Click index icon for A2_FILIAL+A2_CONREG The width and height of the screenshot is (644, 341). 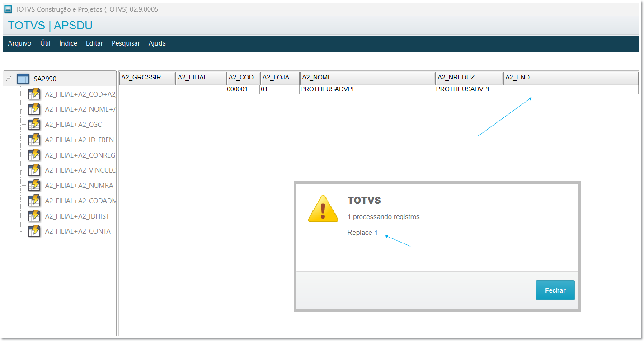click(x=34, y=155)
